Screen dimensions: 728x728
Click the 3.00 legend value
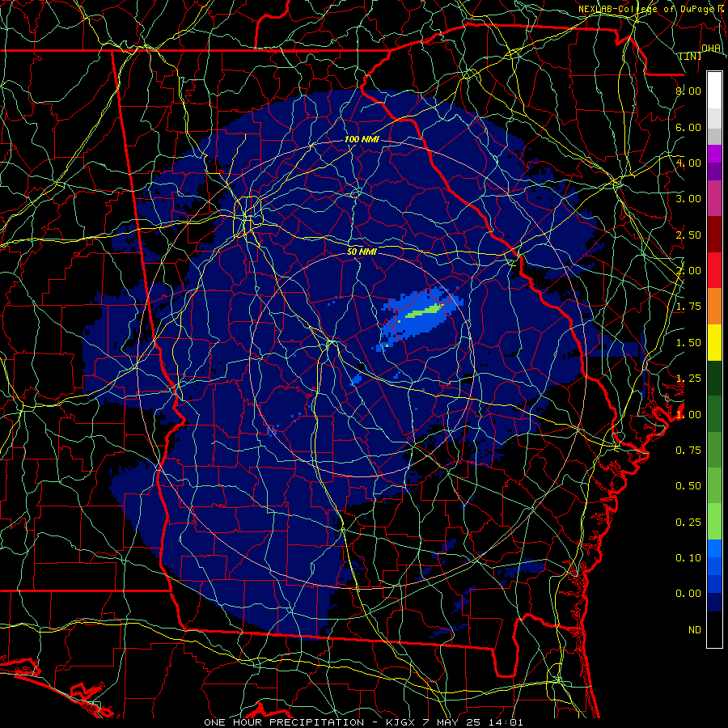(688, 199)
